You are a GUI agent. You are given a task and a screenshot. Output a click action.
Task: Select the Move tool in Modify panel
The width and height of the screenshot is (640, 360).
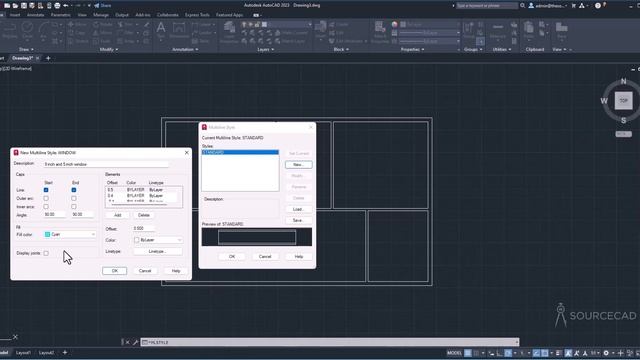click(x=77, y=24)
